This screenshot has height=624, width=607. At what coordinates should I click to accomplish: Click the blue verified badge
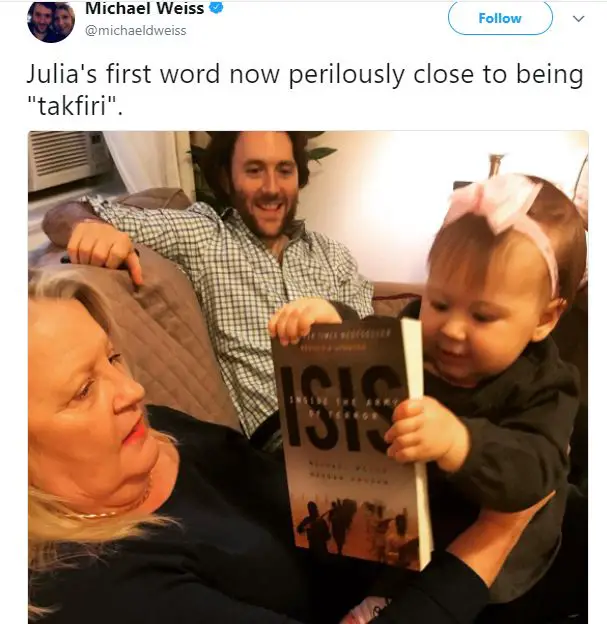click(x=216, y=7)
